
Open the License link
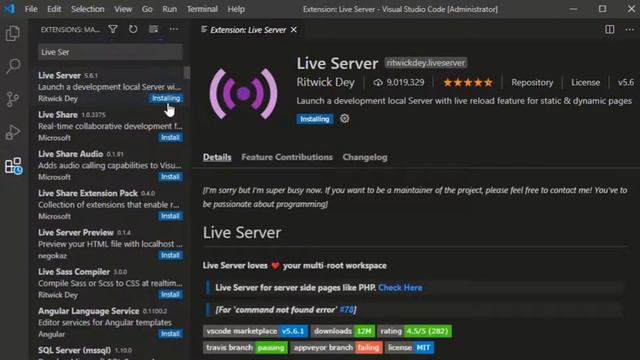pyautogui.click(x=585, y=82)
